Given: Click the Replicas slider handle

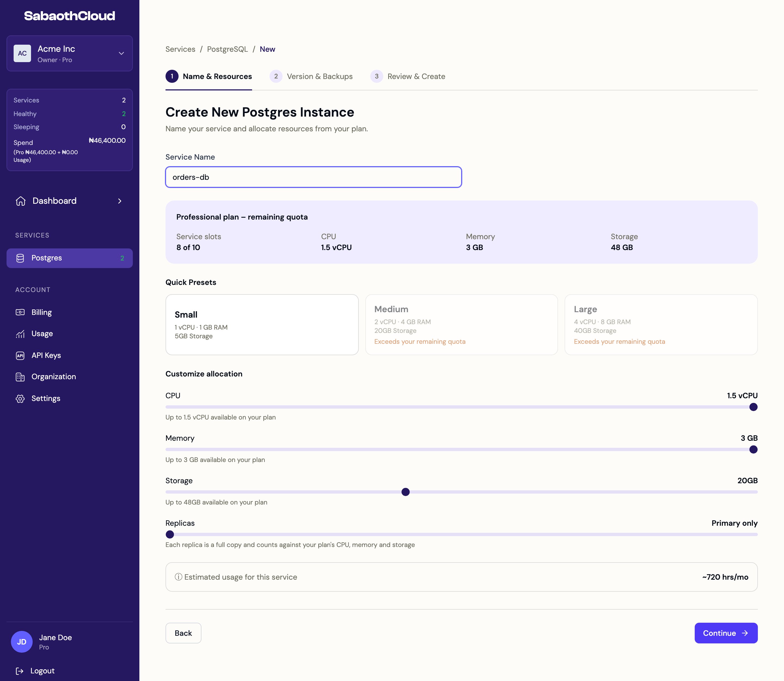Looking at the screenshot, I should [x=170, y=535].
